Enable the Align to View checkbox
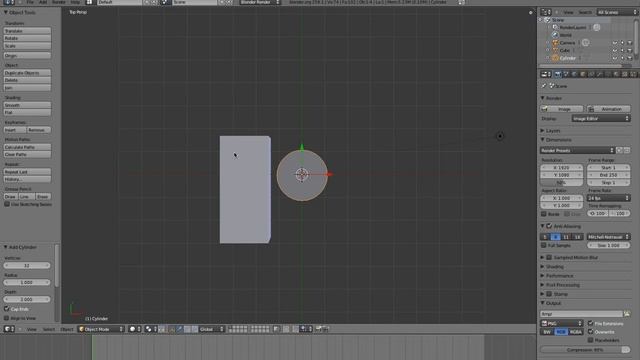 tap(7, 318)
